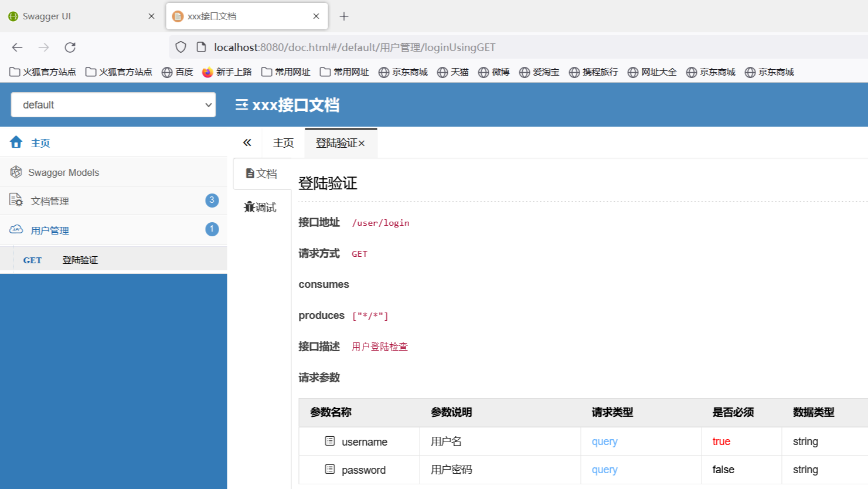This screenshot has height=489, width=868.
Task: Click the Swagger Models cube icon
Action: [x=16, y=172]
